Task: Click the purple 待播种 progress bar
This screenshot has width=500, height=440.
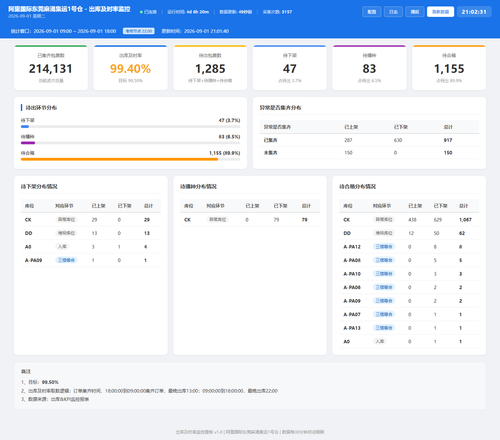Action: 28,143
